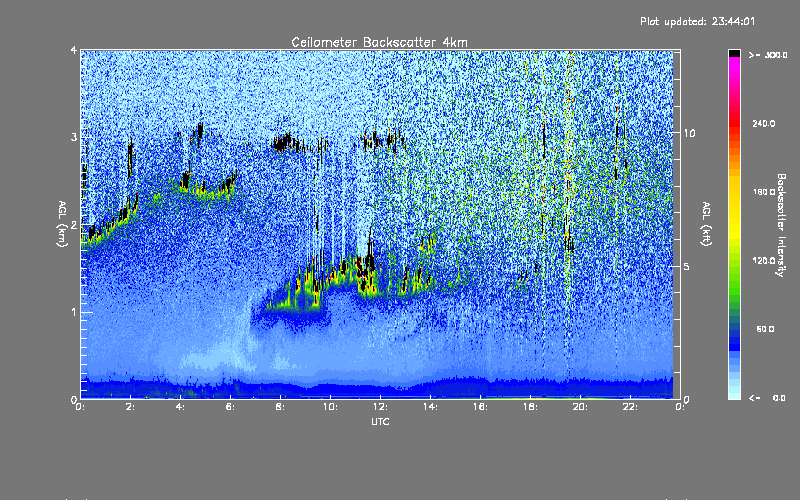The height and width of the screenshot is (500, 800).
Task: Click the '10:' tick label on time axis
Action: coord(330,407)
